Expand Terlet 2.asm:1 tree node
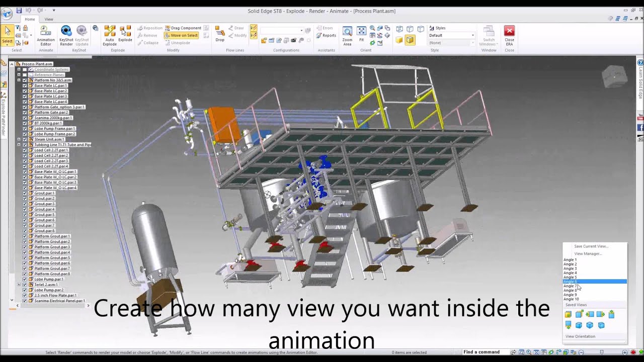This screenshot has height=362, width=644. (19, 285)
